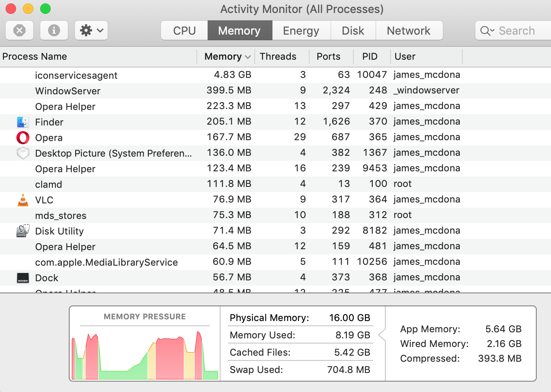
Task: Switch to the Energy tab
Action: point(301,31)
